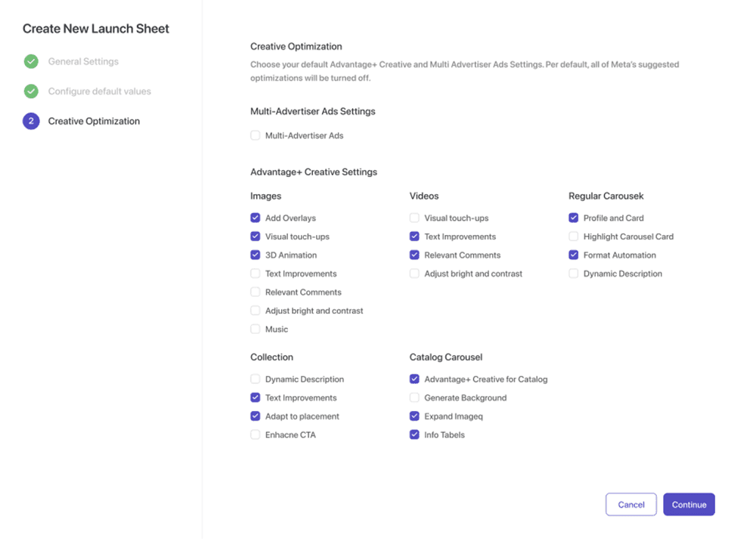This screenshot has height=541, width=756.
Task: Uncheck Add Overlays under Images
Action: pos(255,218)
